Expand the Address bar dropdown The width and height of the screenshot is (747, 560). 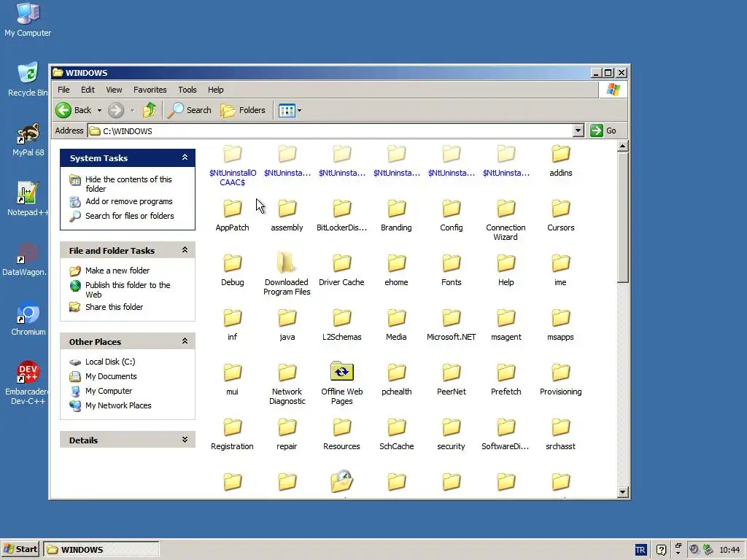point(578,131)
